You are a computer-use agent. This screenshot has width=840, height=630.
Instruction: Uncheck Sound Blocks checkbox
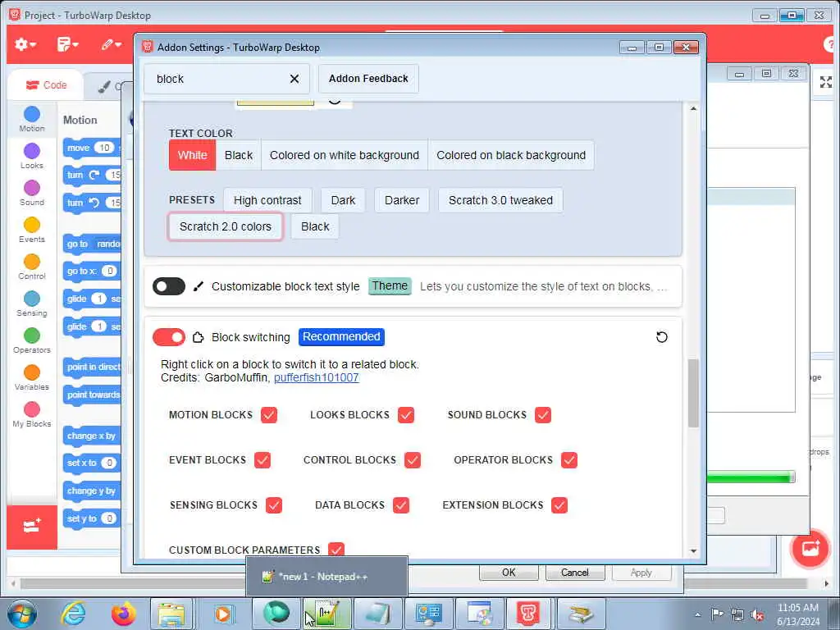point(543,415)
